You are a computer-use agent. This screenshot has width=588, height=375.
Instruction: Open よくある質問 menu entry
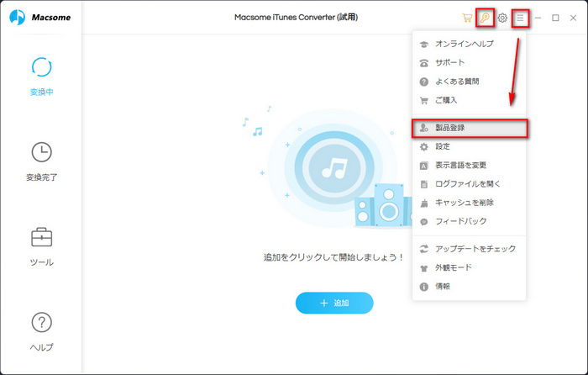coord(469,82)
